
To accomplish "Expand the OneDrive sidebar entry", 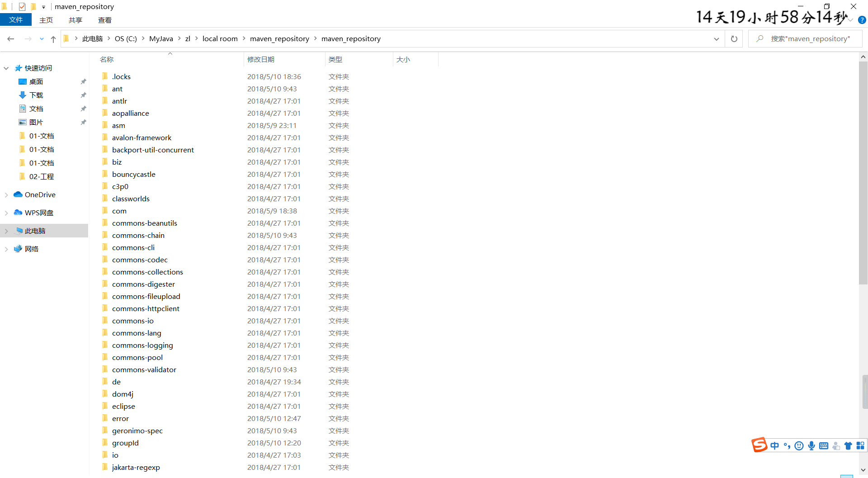I will point(6,194).
